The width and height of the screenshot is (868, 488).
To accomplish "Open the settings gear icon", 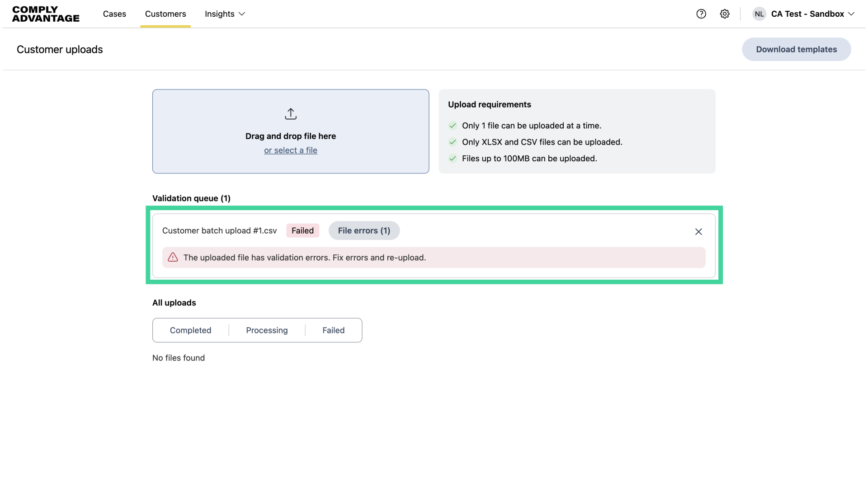I will (x=725, y=14).
